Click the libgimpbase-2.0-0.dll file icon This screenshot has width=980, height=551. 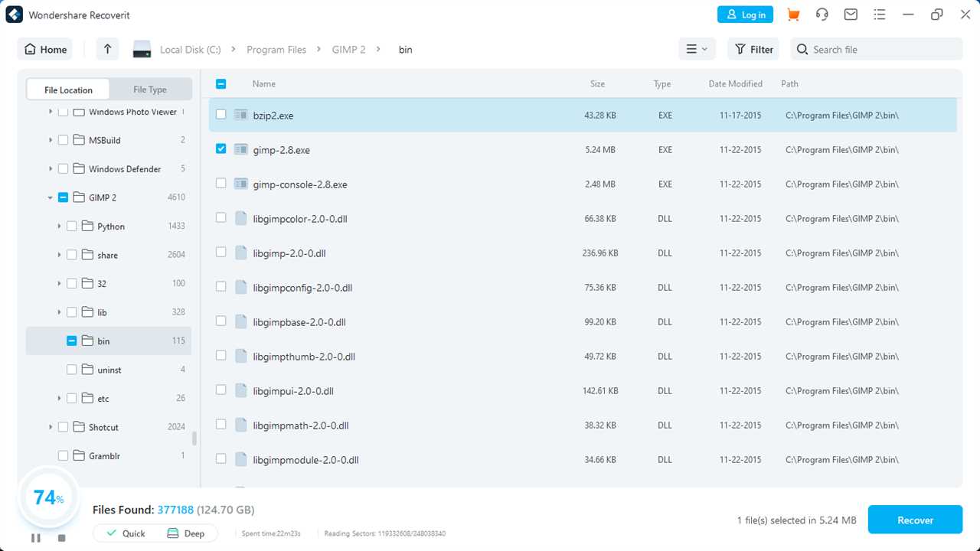tap(241, 321)
